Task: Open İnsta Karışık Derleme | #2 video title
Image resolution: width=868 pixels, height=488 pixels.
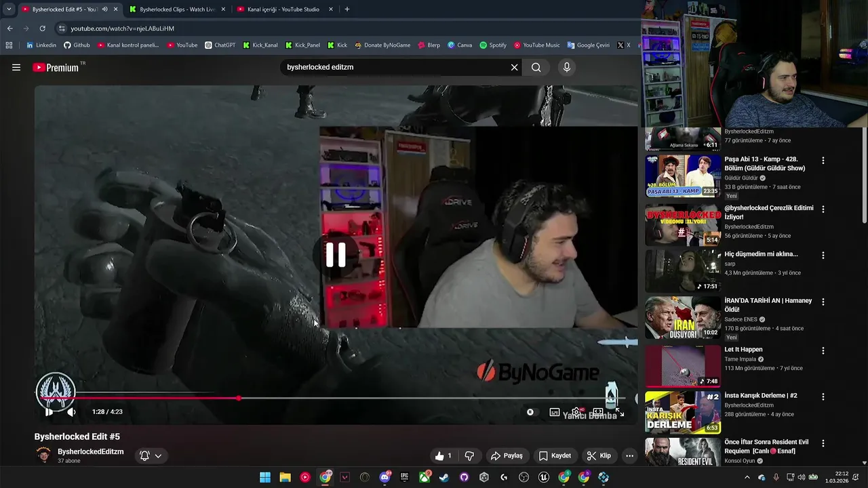Action: (x=761, y=396)
